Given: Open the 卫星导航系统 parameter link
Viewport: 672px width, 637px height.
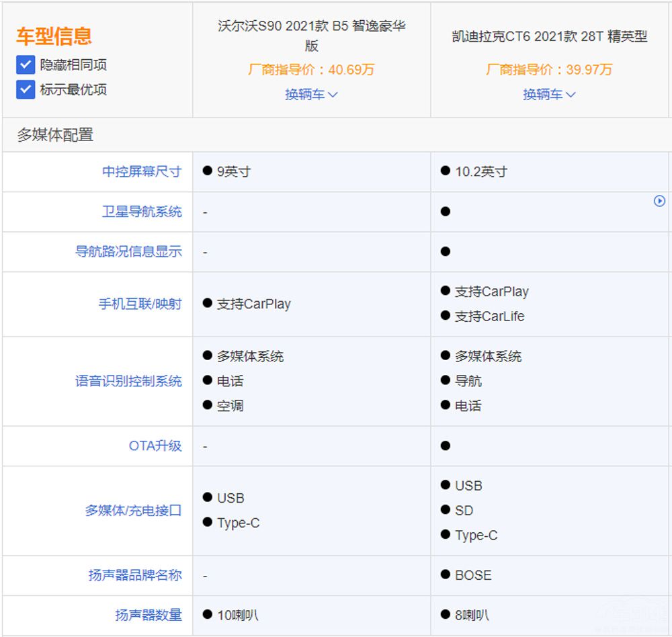Looking at the screenshot, I should [x=142, y=212].
